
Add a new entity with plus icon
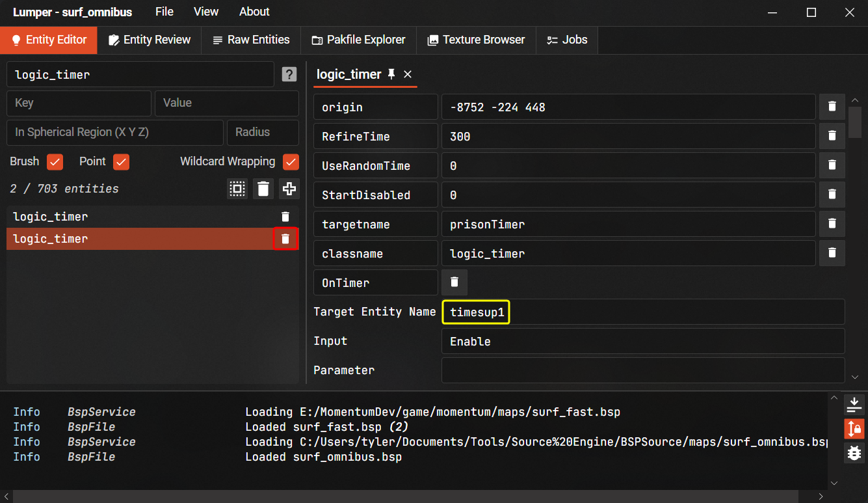click(289, 189)
